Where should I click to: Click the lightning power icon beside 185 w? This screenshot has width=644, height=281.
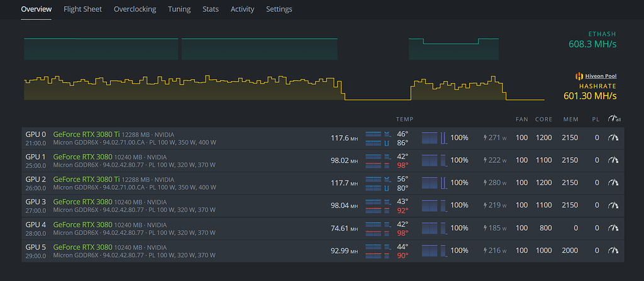pos(485,228)
